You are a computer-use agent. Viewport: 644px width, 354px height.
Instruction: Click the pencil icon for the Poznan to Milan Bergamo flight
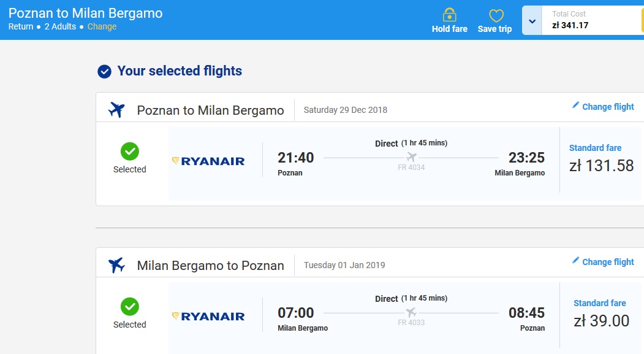tap(575, 106)
